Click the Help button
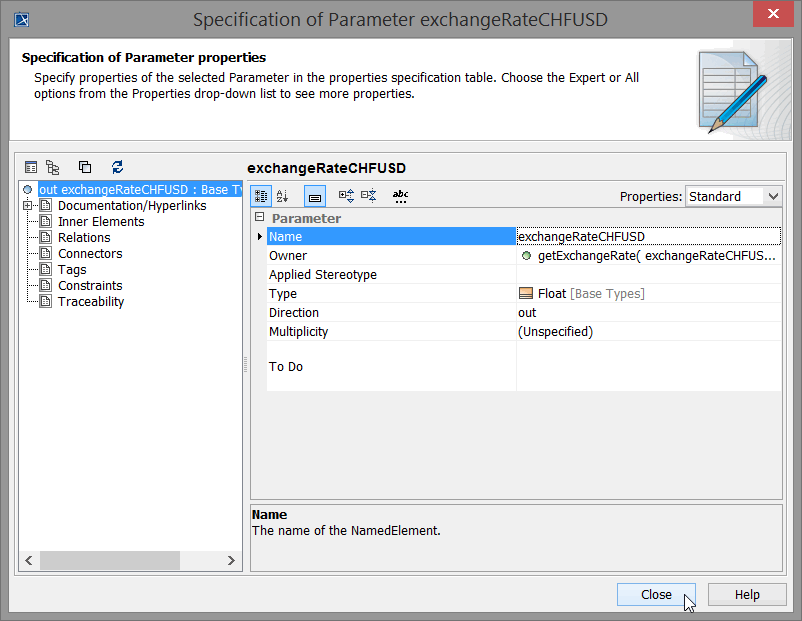Screen dimensions: 802x621 pyautogui.click(x=747, y=594)
